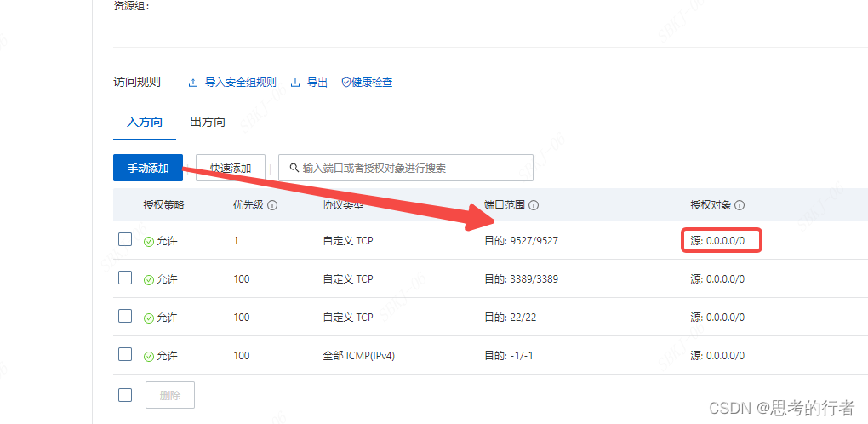This screenshot has height=424, width=868.
Task: Click the info icon next to 授权对象
Action: point(740,205)
